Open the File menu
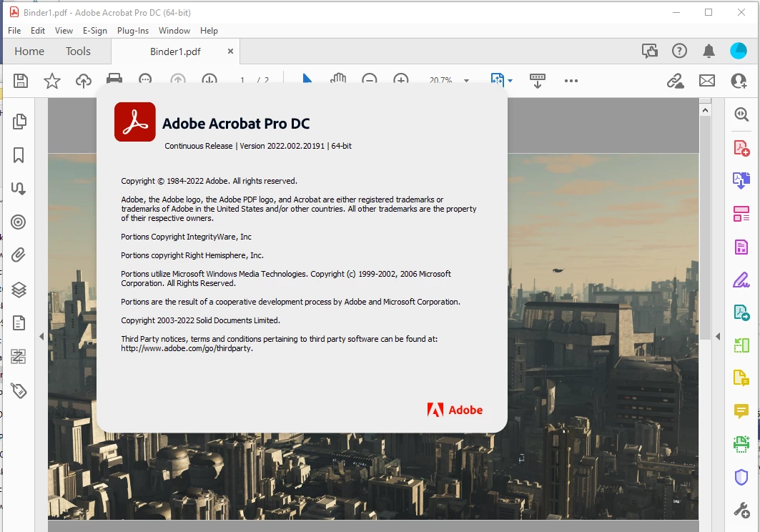This screenshot has height=532, width=760. point(14,31)
